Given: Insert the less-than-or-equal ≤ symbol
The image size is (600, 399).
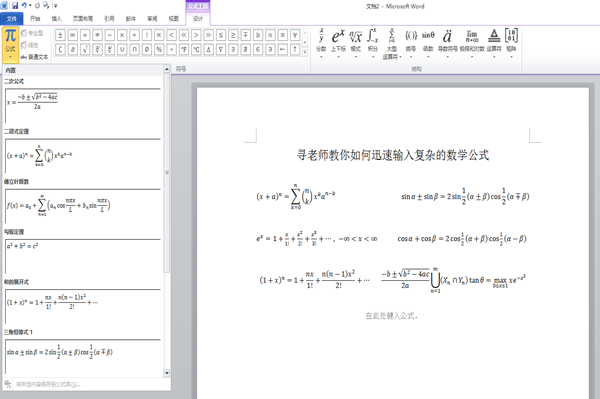Looking at the screenshot, I should tap(221, 36).
